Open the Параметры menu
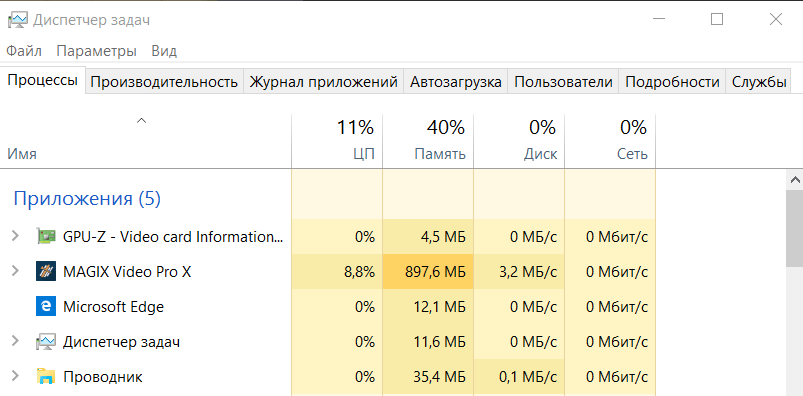This screenshot has width=803, height=396. [96, 51]
